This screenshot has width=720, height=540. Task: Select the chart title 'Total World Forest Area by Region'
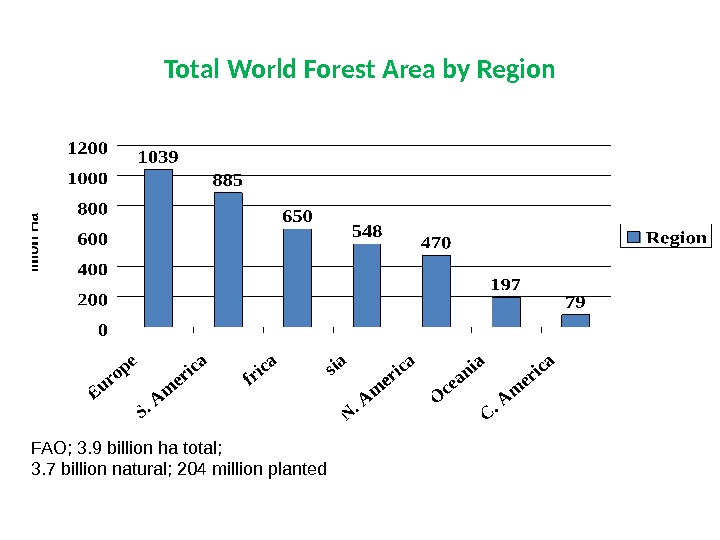point(360,70)
